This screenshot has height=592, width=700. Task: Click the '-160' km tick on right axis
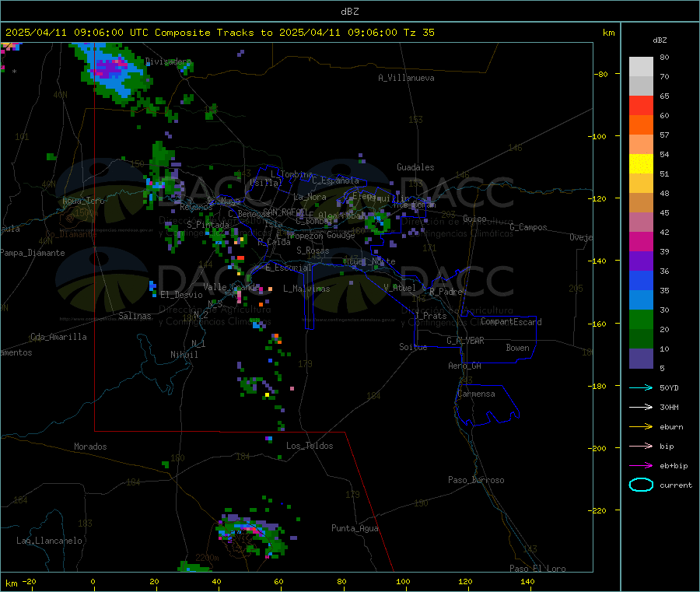[599, 324]
